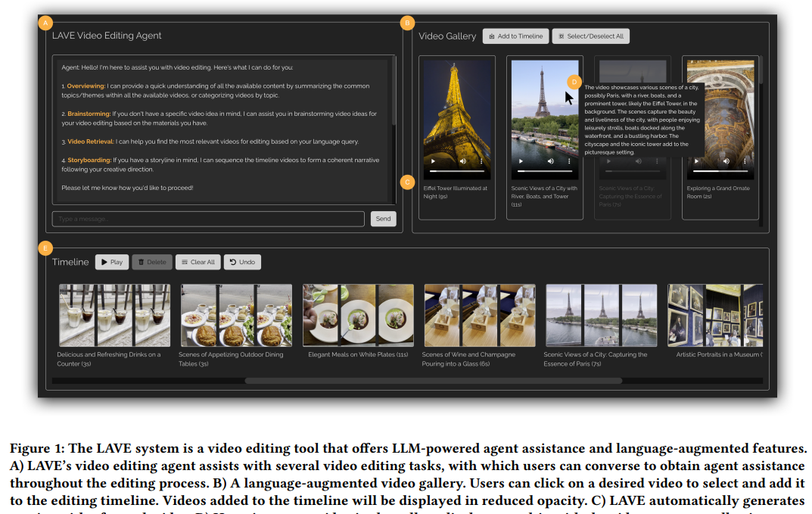The width and height of the screenshot is (812, 514).
Task: Open more options on dimmed Essence of Paris video
Action: 657,161
